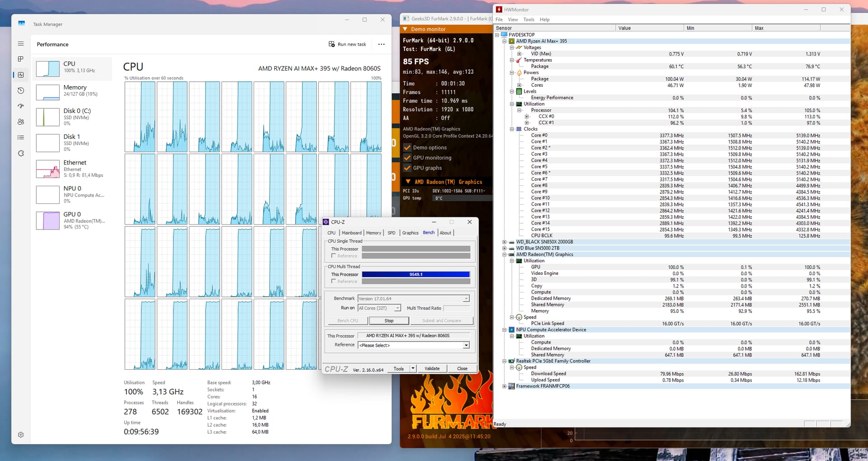This screenshot has height=461, width=868.
Task: Toggle FurMark GPU graphs checkbox
Action: tap(407, 168)
